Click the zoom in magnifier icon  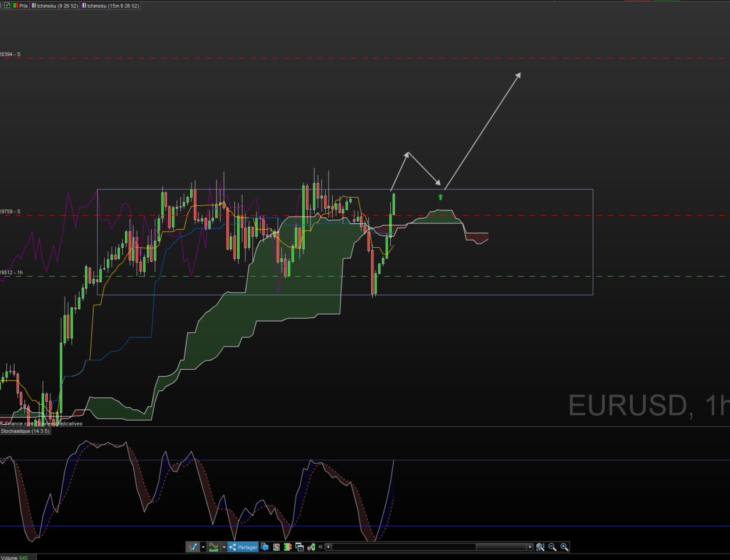click(x=564, y=547)
